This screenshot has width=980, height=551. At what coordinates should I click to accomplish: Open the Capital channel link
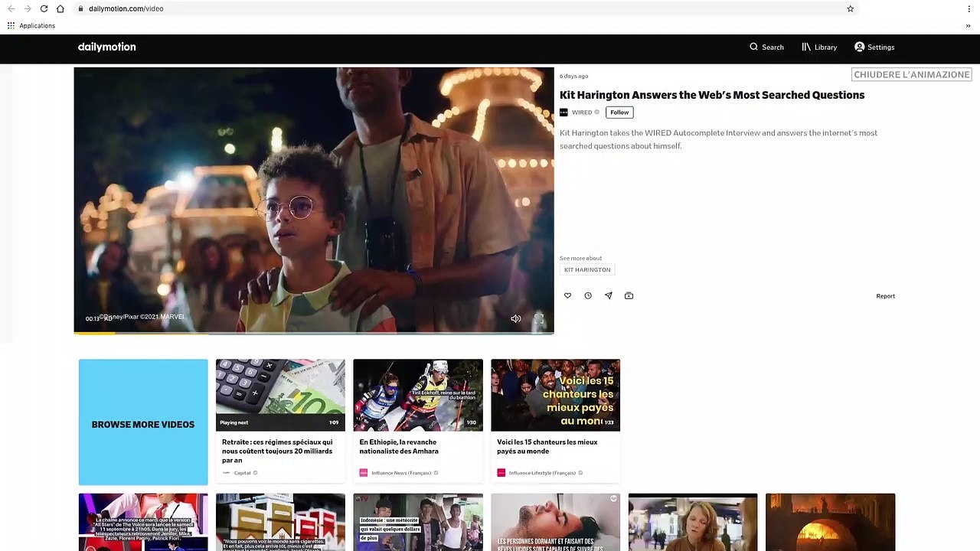(243, 473)
